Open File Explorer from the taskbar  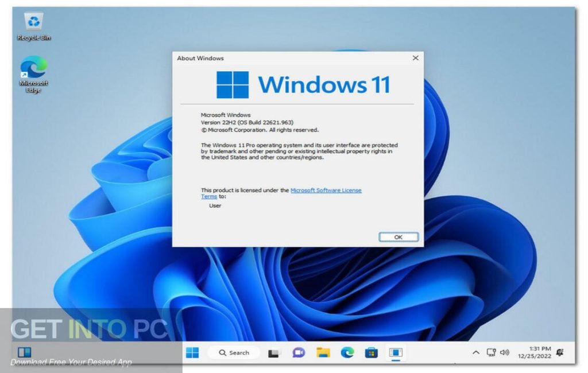323,352
